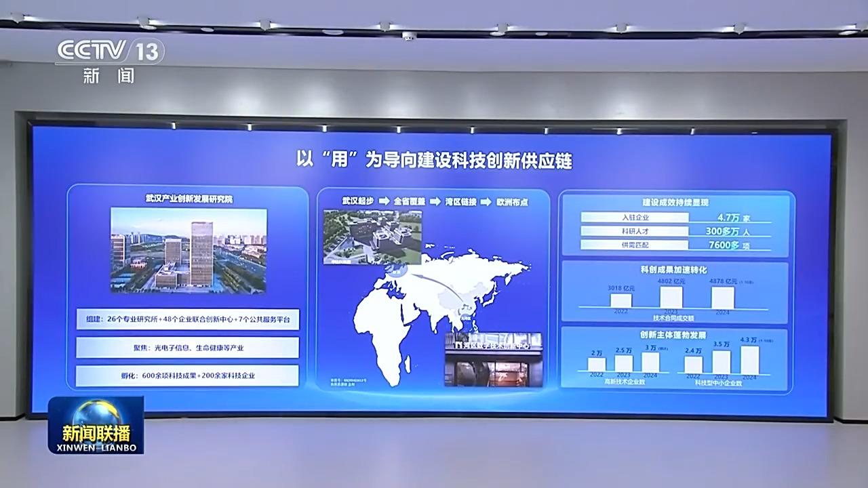Select the 孵化 600余项科技成果 row
This screenshot has height=488, width=868.
[188, 375]
